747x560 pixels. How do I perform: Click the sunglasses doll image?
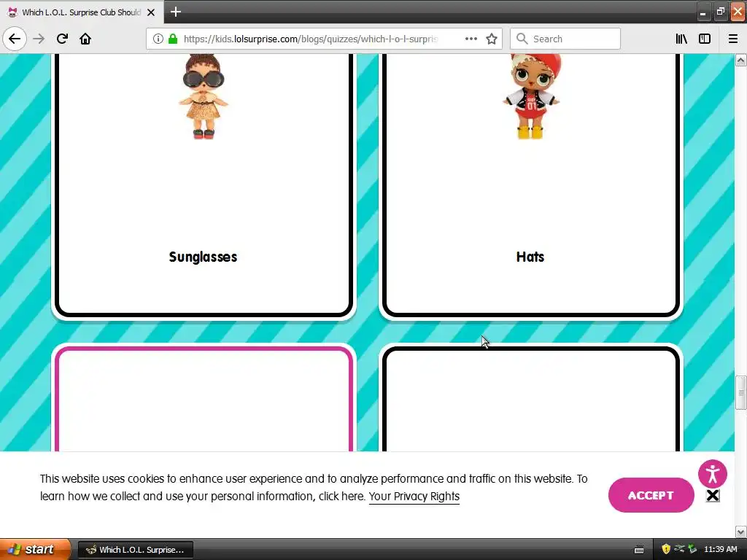coord(203,97)
